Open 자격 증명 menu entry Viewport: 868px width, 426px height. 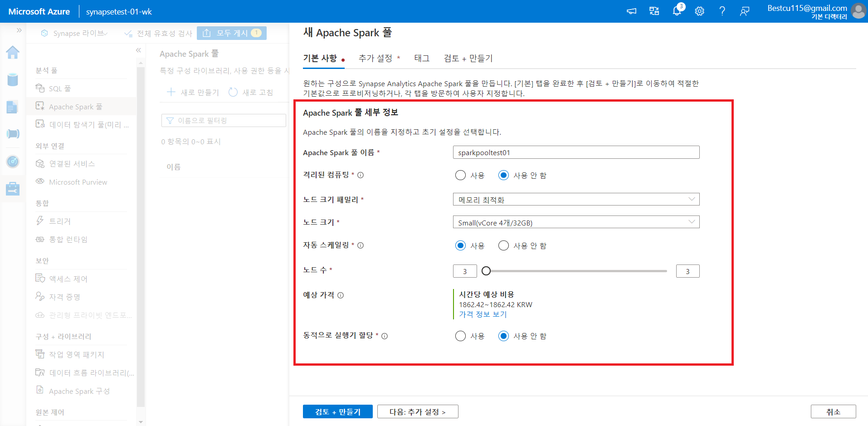[81, 297]
